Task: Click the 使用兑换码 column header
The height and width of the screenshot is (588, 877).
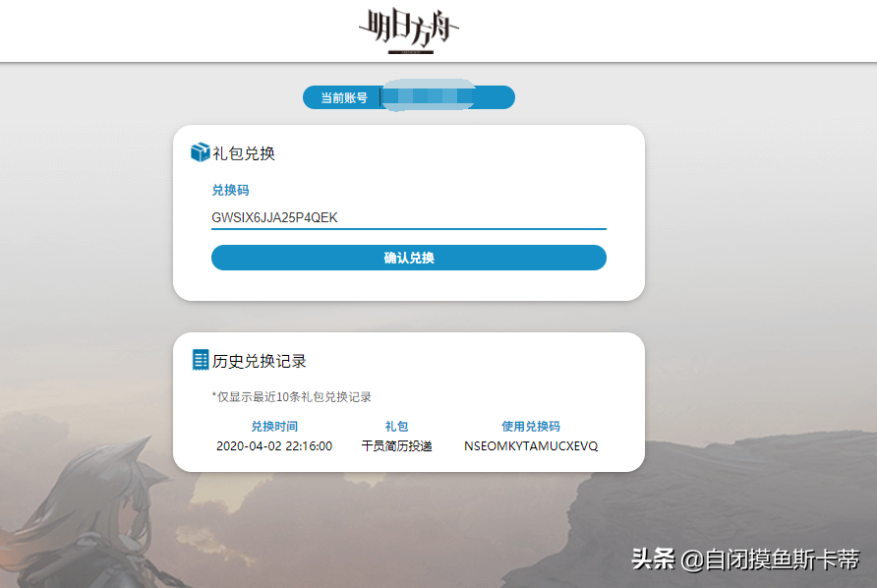Action: click(x=531, y=427)
